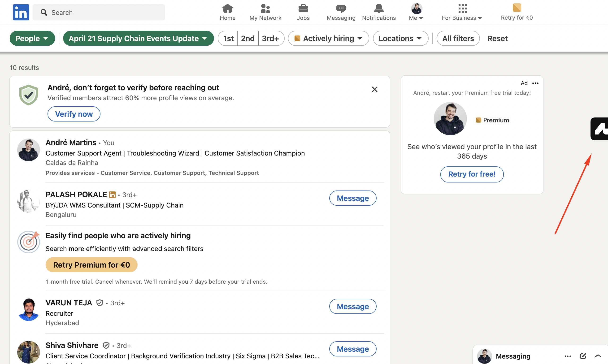Image resolution: width=608 pixels, height=364 pixels.
Task: Click the search magnifier icon
Action: click(x=44, y=12)
